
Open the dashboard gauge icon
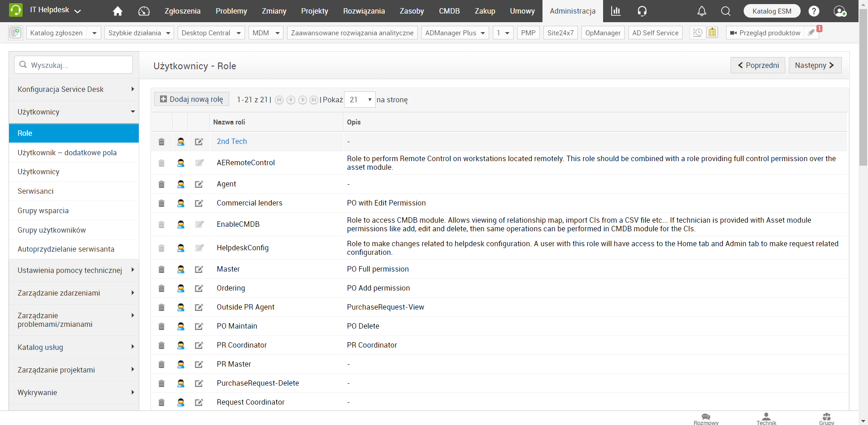[144, 11]
